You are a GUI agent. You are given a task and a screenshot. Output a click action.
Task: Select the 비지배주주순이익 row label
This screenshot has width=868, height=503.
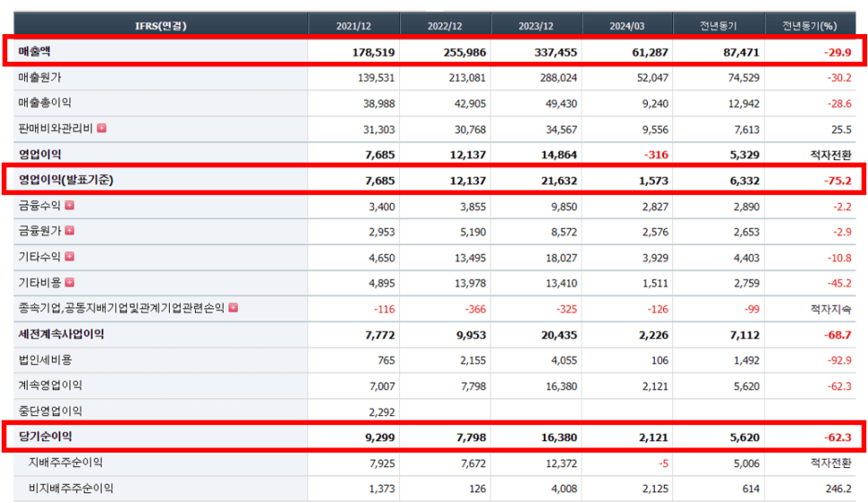(x=71, y=489)
